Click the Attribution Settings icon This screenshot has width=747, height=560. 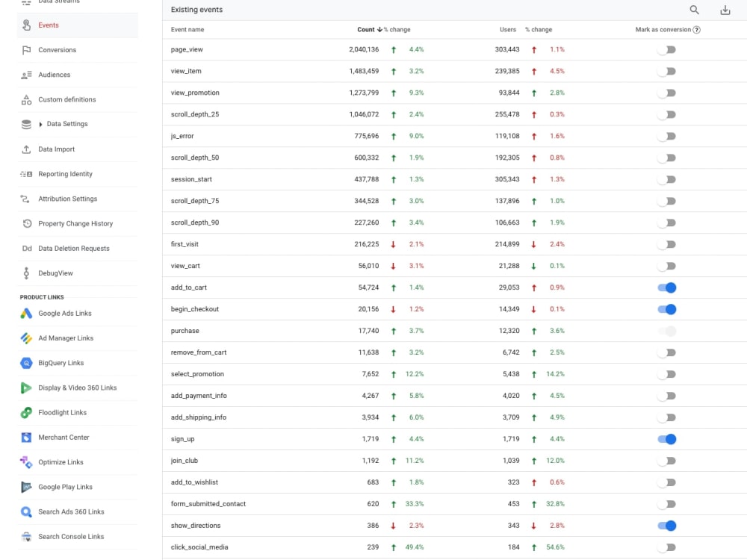(26, 199)
